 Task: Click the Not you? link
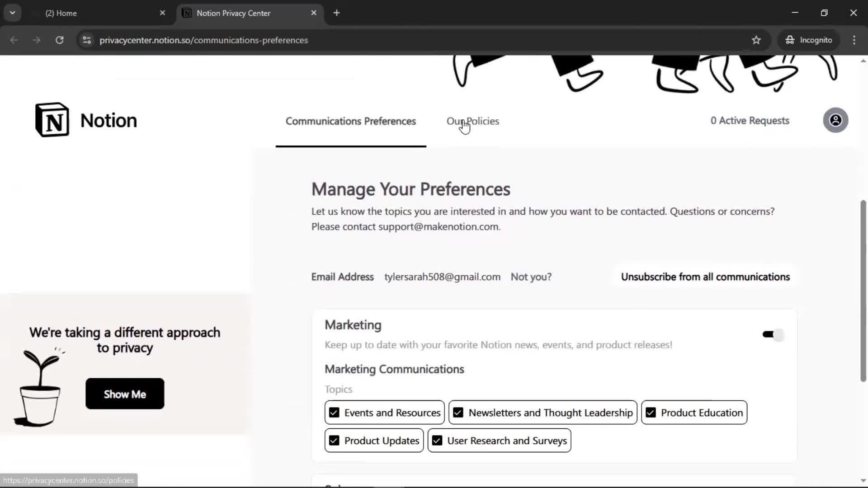531,277
